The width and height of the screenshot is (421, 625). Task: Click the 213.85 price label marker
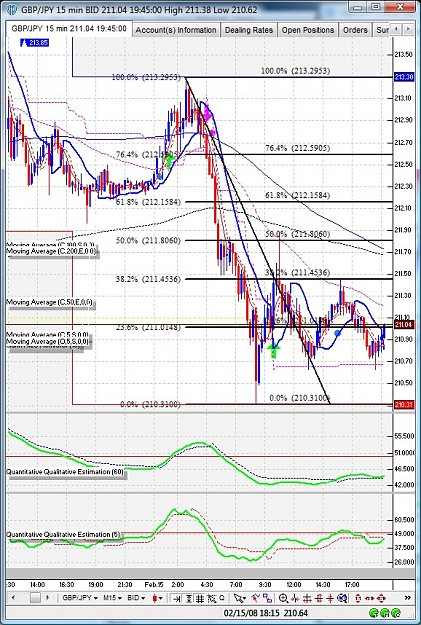click(34, 43)
